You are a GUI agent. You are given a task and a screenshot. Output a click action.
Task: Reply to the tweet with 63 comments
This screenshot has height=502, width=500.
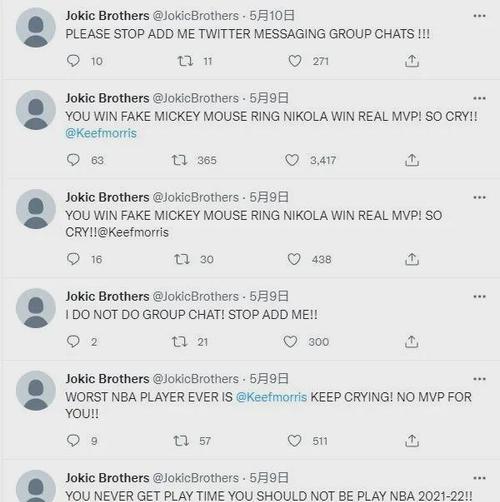coord(73,160)
